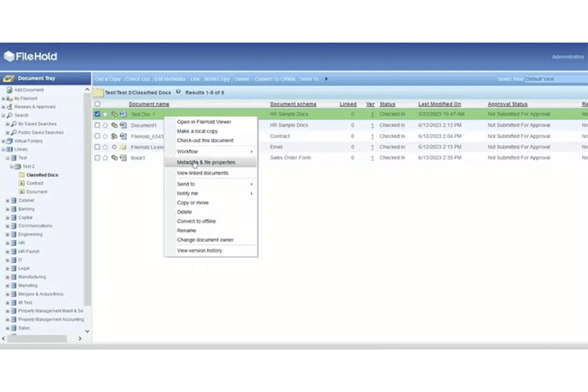
Task: Choose Metadata & file properties
Action: coord(211,162)
